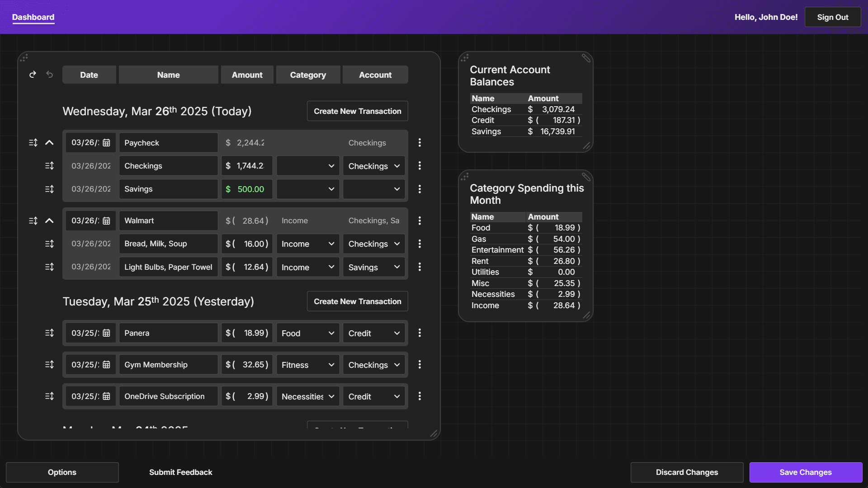Viewport: 868px width, 488px height.
Task: Create New Transaction for Tuesday Mar 25th
Action: pyautogui.click(x=358, y=301)
